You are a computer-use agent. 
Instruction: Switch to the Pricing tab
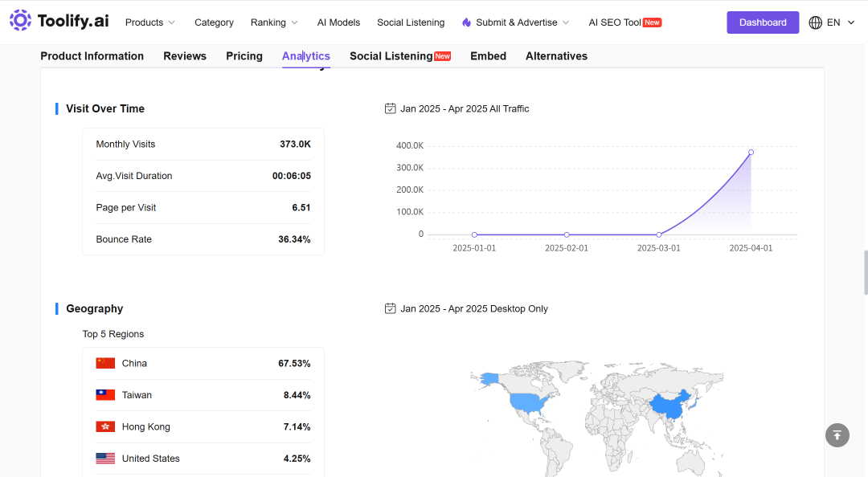(244, 56)
